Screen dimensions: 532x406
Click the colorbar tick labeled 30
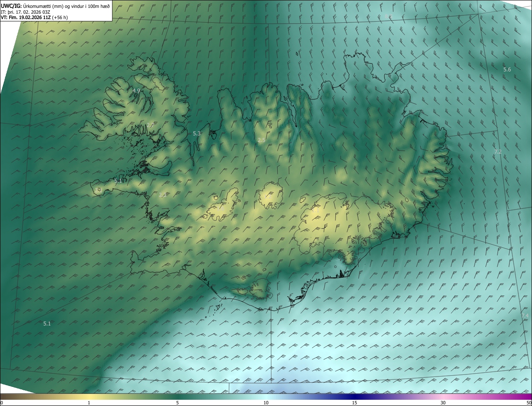[x=443, y=403]
